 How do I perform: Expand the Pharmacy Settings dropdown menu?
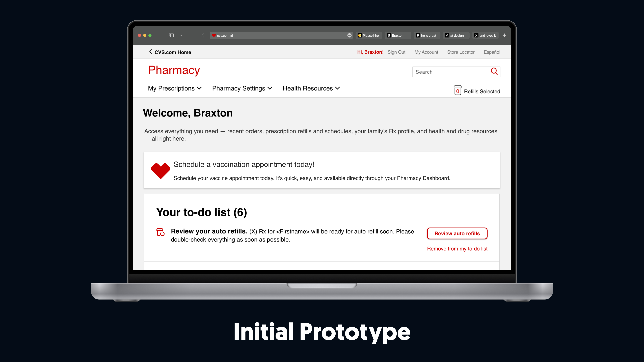[x=242, y=88]
